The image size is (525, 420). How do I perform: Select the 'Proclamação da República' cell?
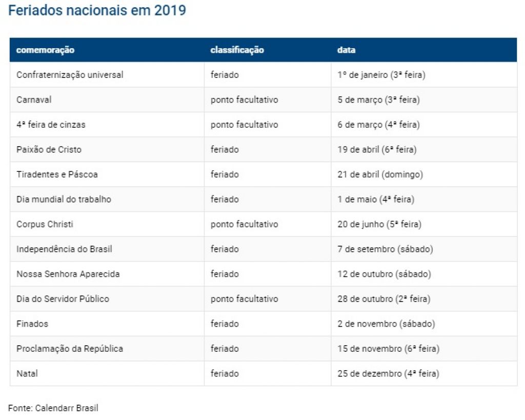click(x=70, y=349)
